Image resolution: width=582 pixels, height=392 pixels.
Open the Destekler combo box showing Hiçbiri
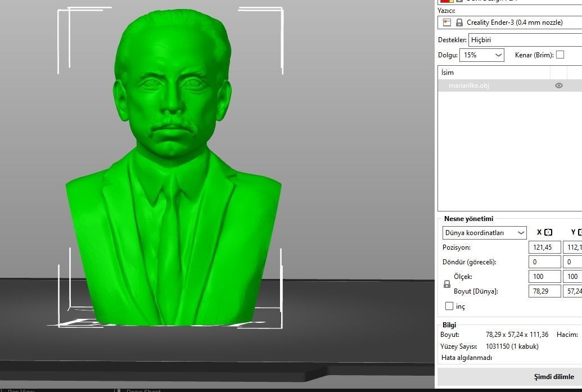[525, 40]
